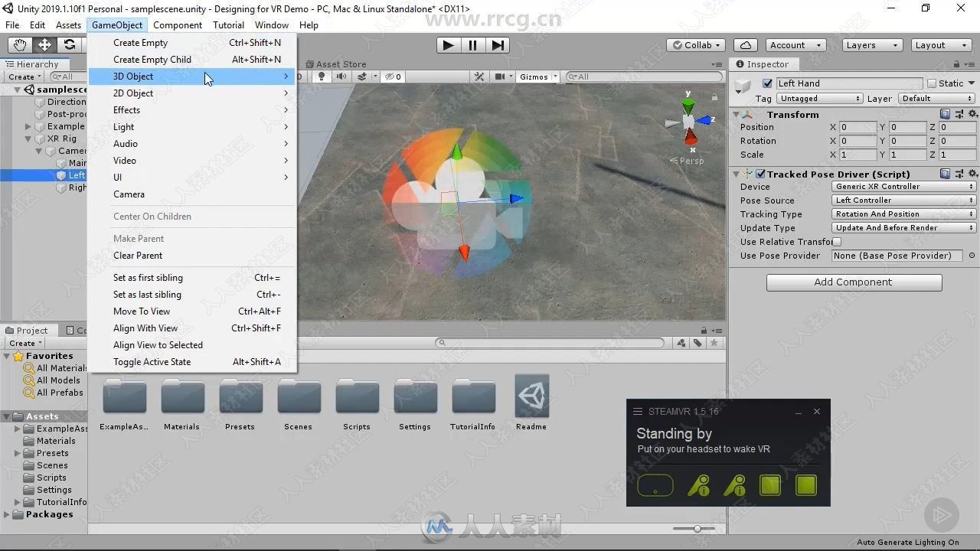Open Transform preset selector icon
The height and width of the screenshot is (551, 980).
tap(959, 114)
